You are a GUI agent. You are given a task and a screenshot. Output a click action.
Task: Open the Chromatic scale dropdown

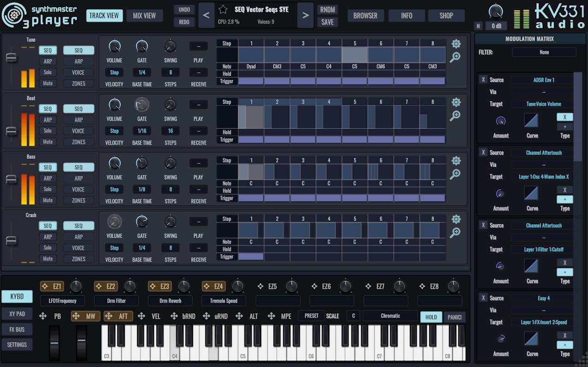pyautogui.click(x=390, y=316)
